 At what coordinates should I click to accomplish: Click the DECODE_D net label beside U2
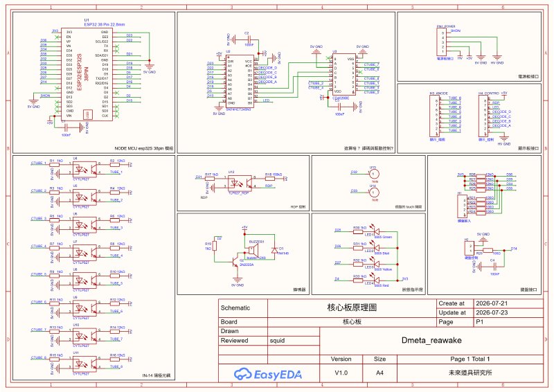tap(267, 67)
